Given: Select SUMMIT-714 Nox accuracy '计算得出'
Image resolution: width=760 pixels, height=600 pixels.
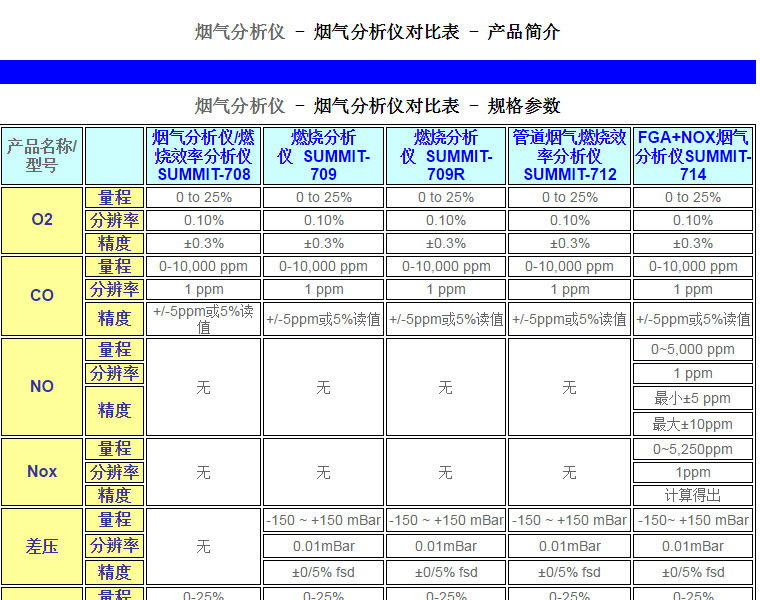Looking at the screenshot, I should click(693, 495).
